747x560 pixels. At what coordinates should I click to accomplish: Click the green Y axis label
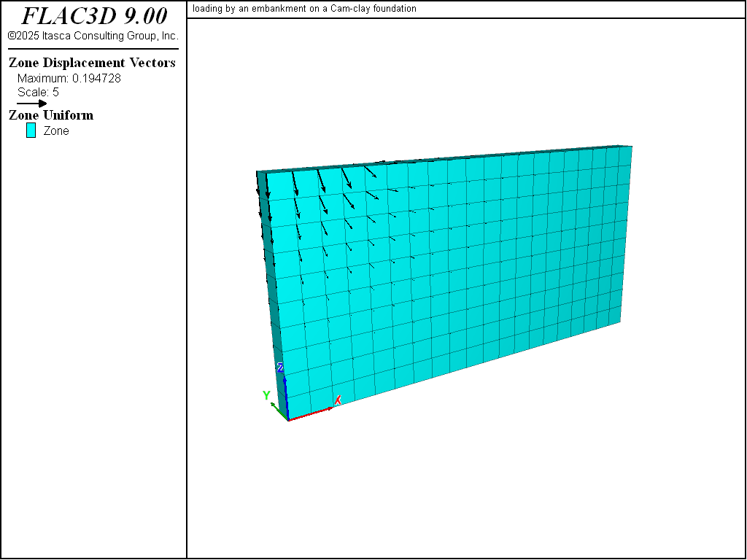point(266,395)
